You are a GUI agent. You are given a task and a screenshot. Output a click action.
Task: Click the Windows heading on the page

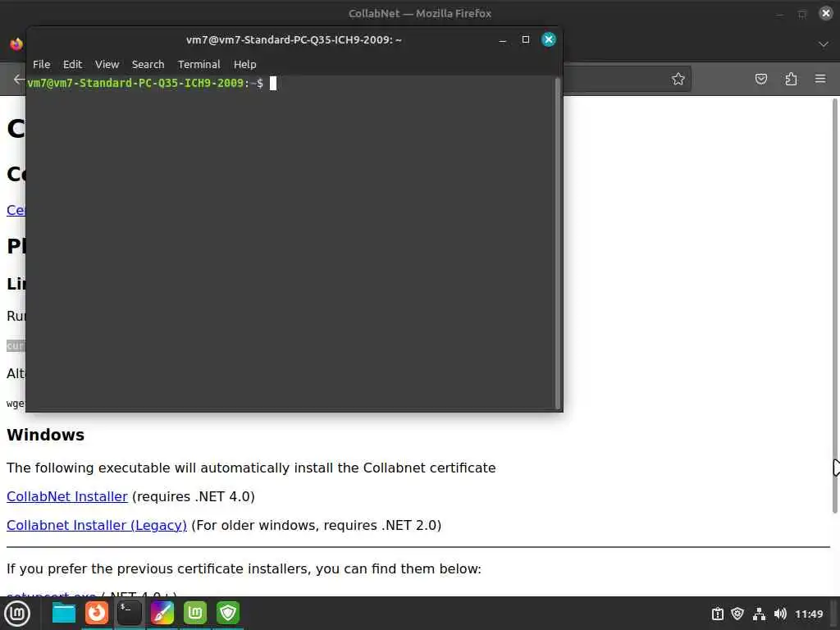pyautogui.click(x=46, y=435)
